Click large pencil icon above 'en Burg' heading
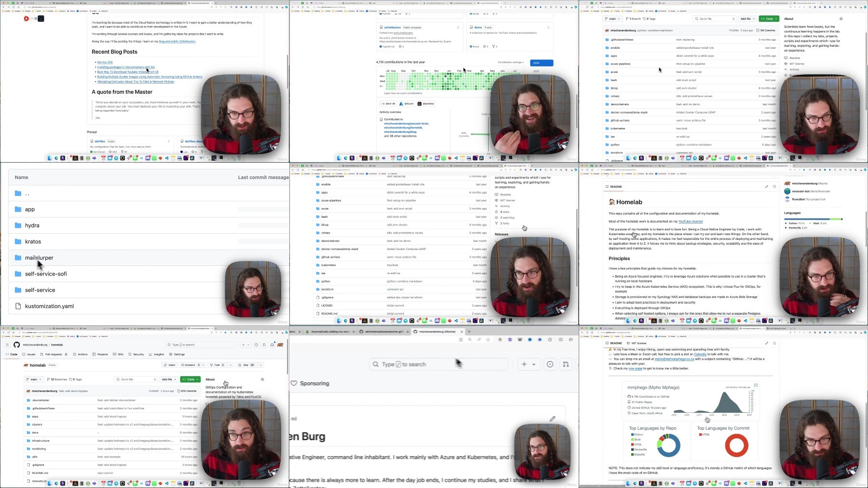 point(553,419)
